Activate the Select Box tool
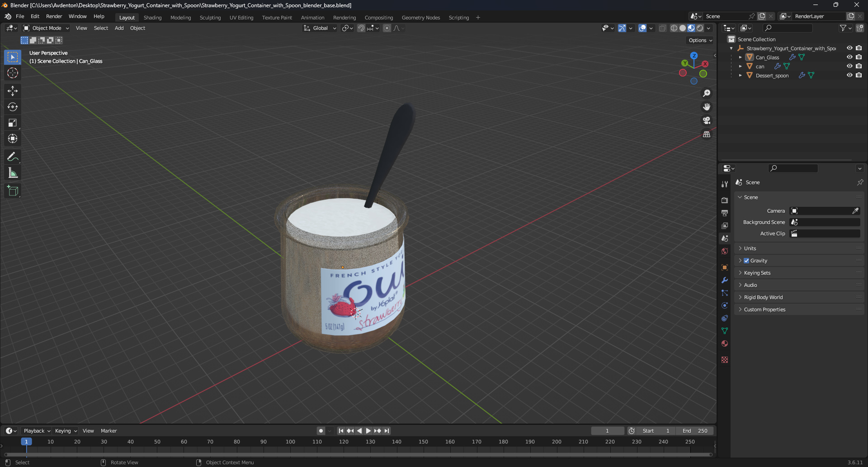The width and height of the screenshot is (868, 467). click(x=13, y=57)
